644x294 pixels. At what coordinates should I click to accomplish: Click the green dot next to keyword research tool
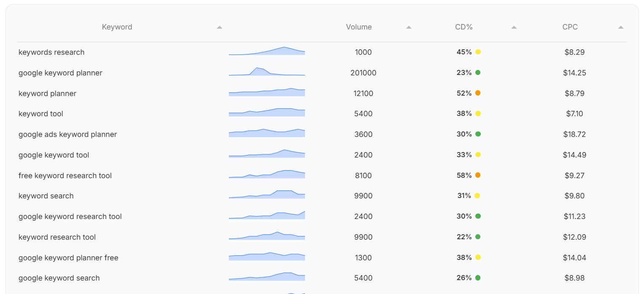coord(478,237)
